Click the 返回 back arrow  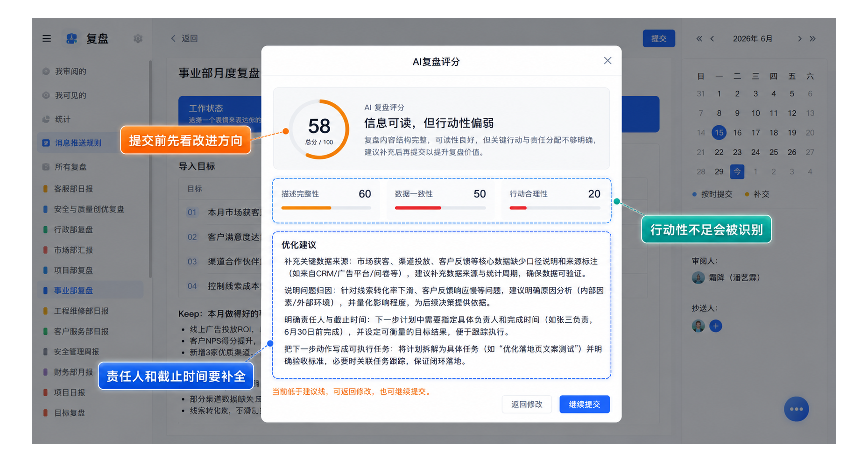(173, 38)
